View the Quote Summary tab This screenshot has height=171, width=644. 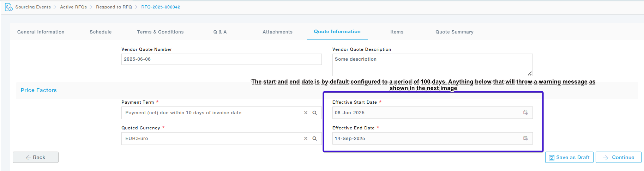coord(454,32)
